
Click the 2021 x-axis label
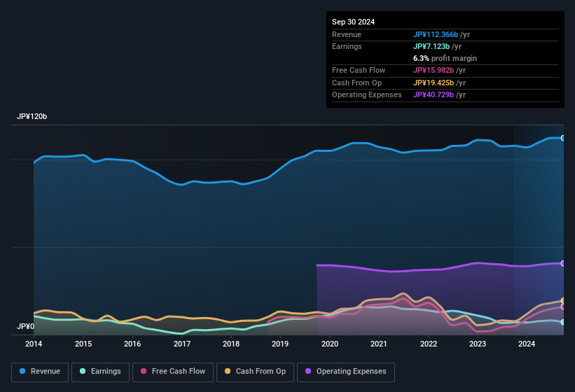[x=379, y=344]
